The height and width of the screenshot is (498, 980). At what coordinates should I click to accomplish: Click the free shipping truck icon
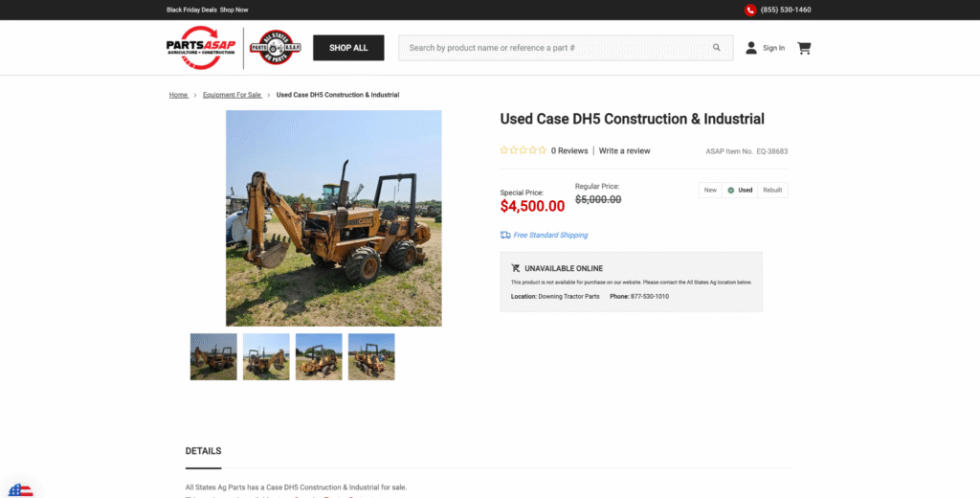tap(505, 236)
